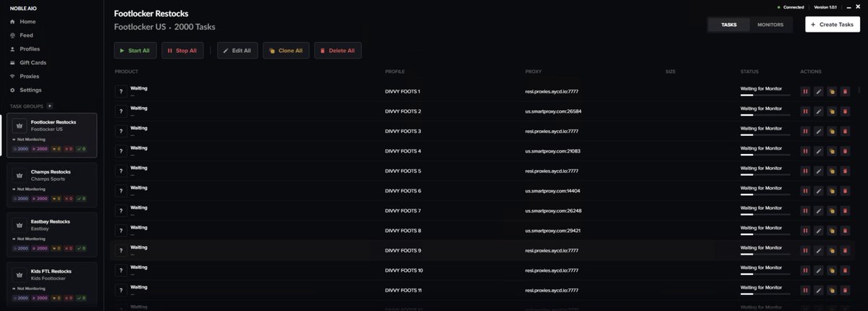Select the Kids FTL Restocks task group

point(52,284)
